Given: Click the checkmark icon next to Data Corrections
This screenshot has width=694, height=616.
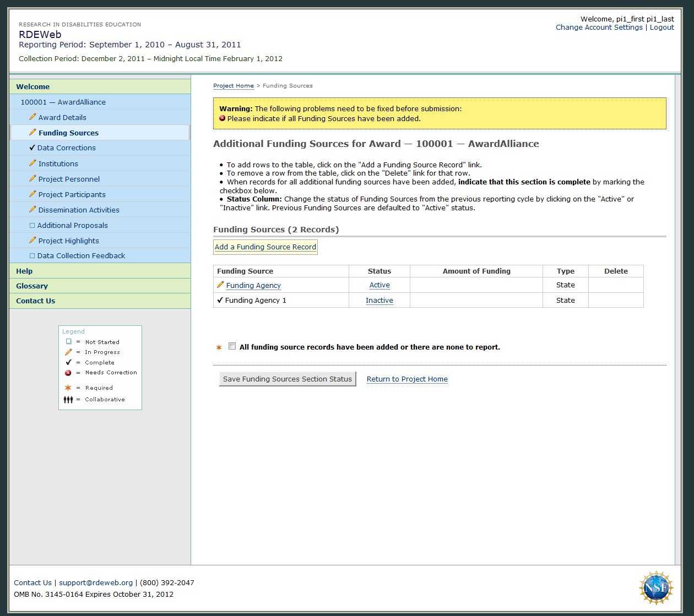Looking at the screenshot, I should [32, 148].
